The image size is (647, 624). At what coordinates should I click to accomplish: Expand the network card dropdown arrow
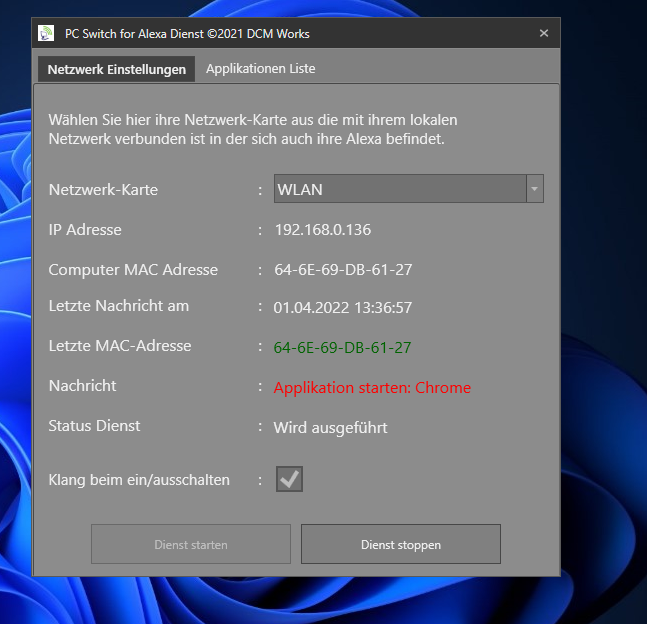click(534, 189)
